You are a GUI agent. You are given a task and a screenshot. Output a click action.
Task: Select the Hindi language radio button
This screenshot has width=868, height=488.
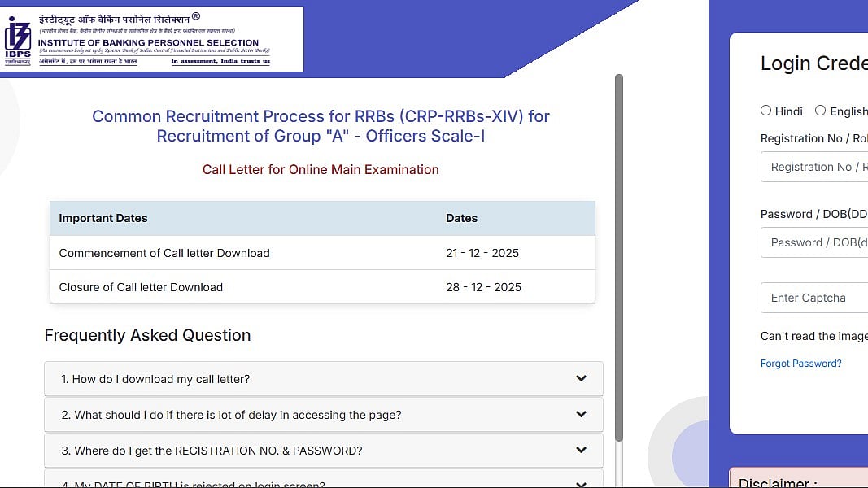pyautogui.click(x=765, y=110)
